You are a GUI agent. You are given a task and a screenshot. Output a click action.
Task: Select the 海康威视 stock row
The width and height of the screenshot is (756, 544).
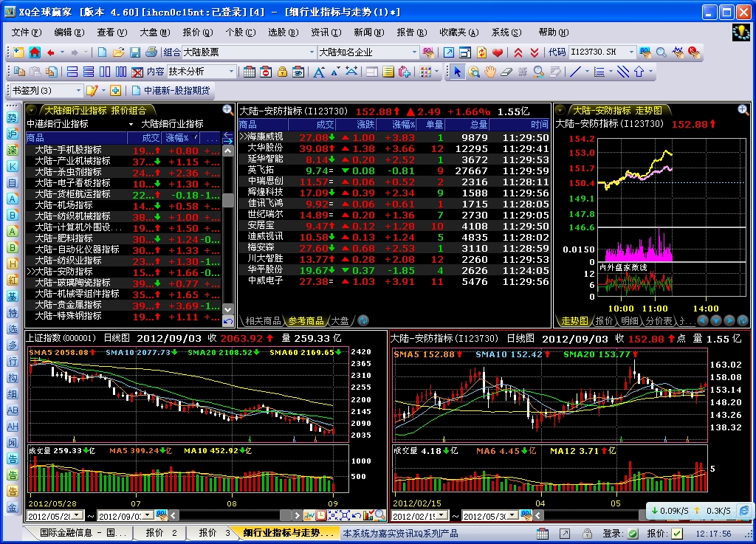394,137
